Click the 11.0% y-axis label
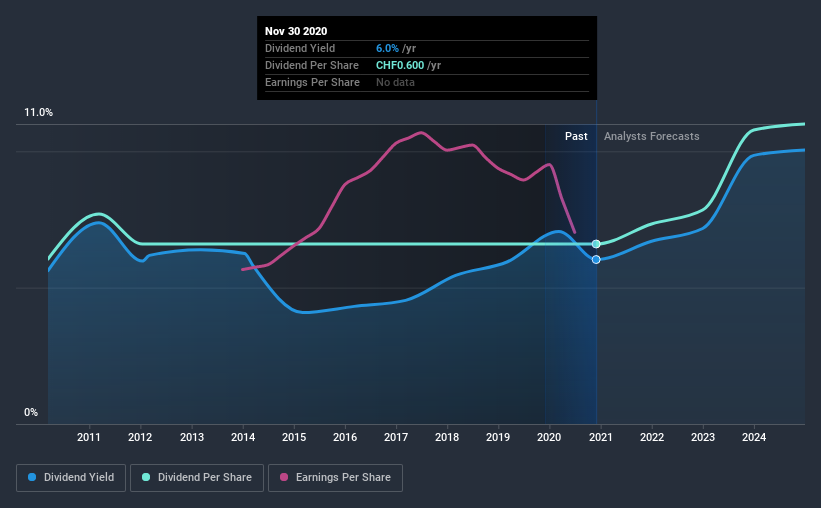Image resolution: width=821 pixels, height=508 pixels. pos(38,113)
